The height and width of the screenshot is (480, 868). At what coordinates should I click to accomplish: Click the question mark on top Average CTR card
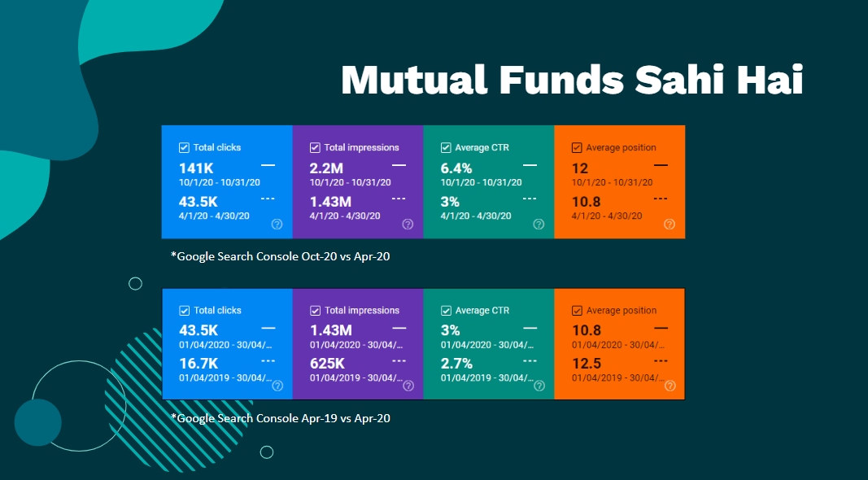(x=539, y=224)
